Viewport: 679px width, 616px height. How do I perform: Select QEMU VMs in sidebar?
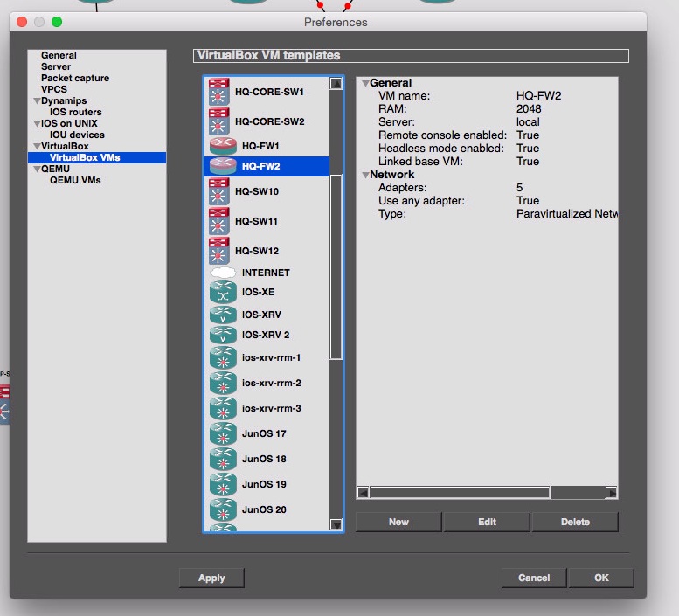click(x=75, y=180)
